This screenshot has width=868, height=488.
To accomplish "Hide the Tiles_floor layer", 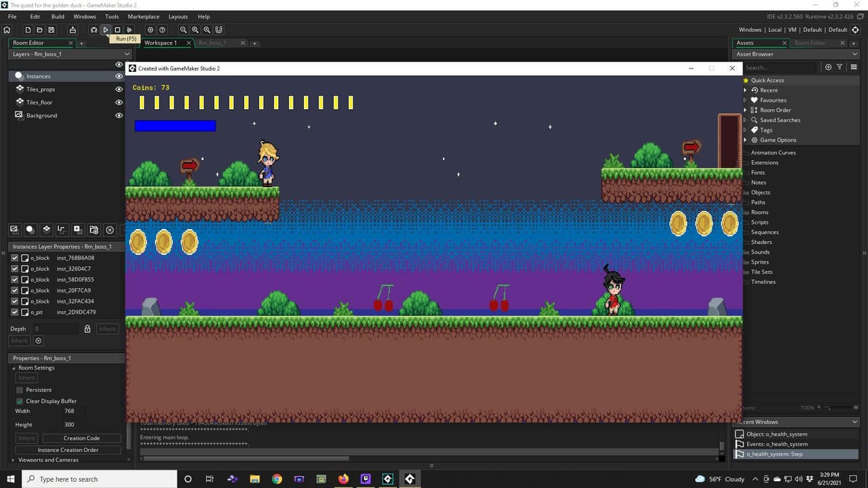I will point(119,102).
